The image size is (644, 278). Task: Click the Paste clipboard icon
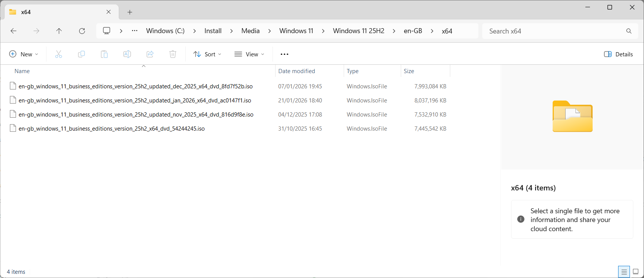104,54
